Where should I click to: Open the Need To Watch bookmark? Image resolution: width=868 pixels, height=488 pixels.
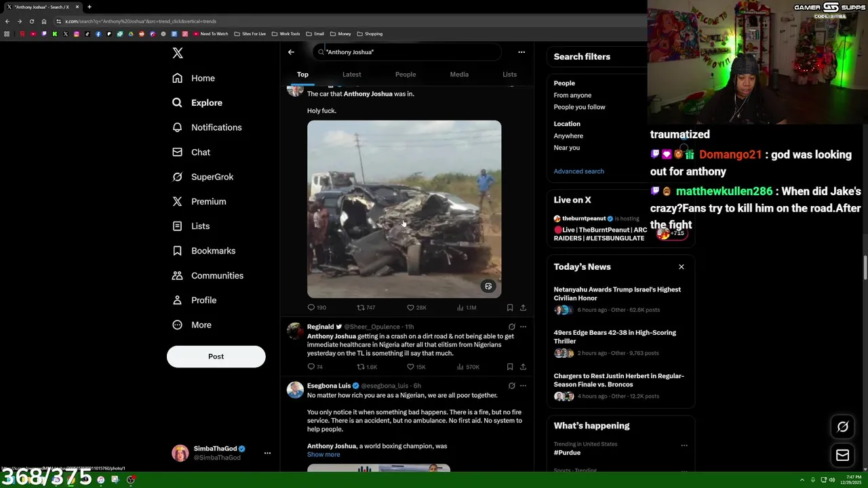tap(211, 34)
